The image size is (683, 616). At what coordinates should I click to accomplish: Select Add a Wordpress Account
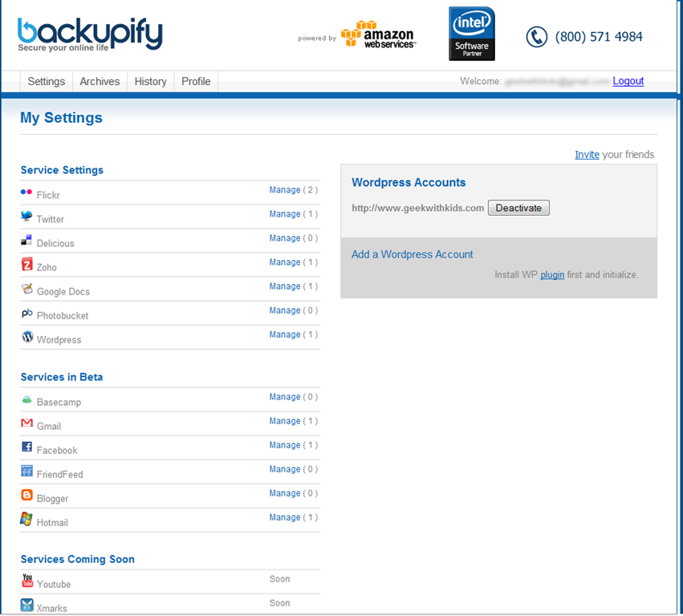coord(413,254)
